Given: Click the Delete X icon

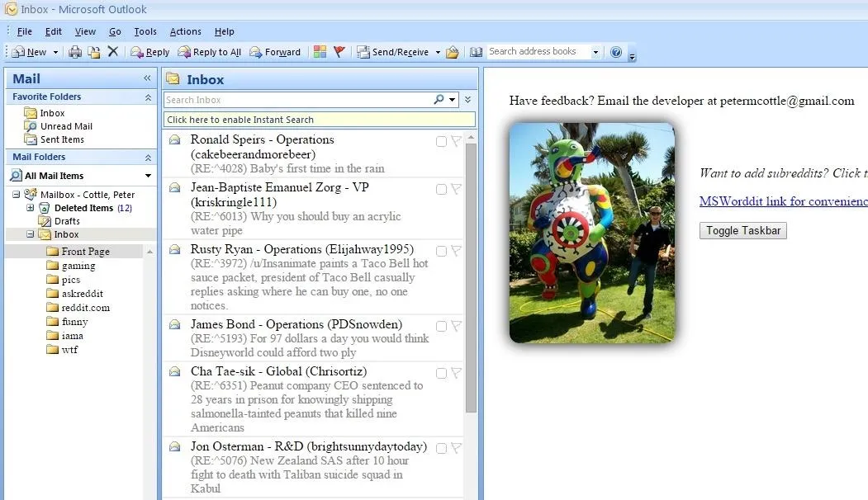Looking at the screenshot, I should pyautogui.click(x=113, y=51).
